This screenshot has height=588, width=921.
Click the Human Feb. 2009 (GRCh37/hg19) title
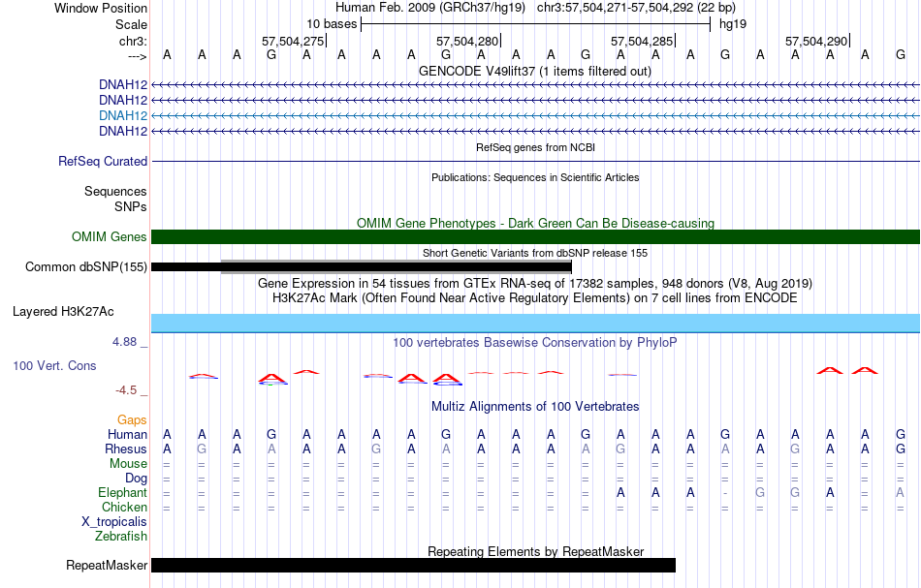coord(432,8)
